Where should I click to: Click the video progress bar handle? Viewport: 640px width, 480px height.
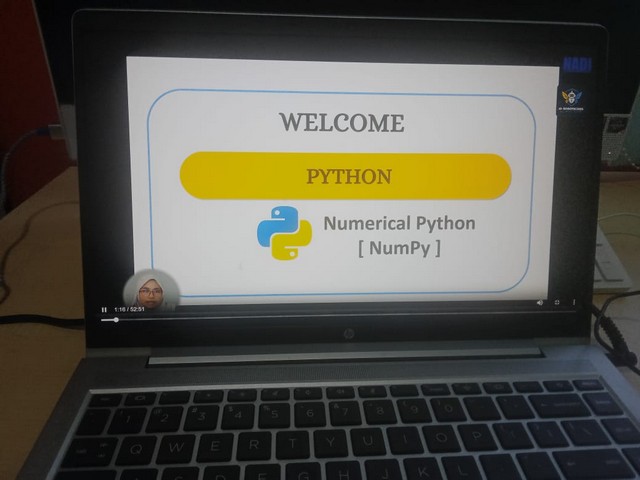116,320
